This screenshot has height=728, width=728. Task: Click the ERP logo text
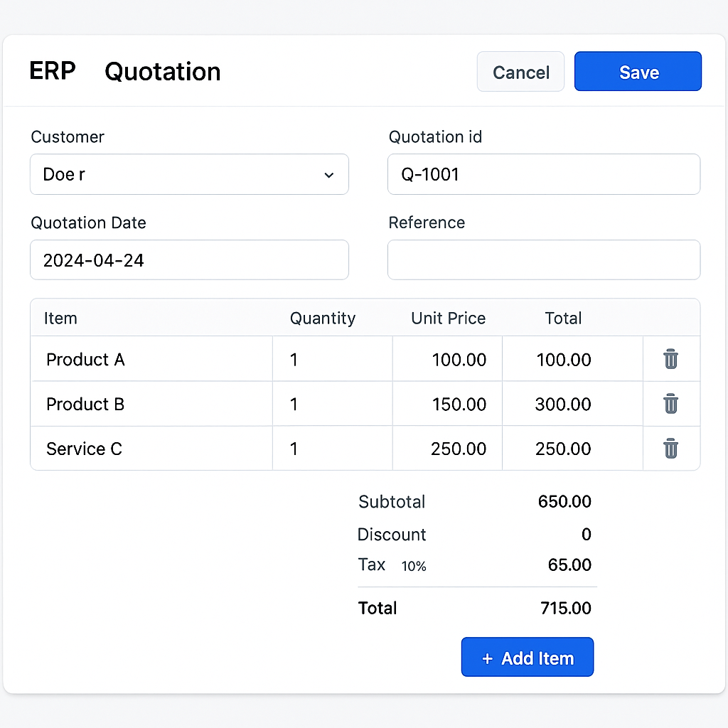[53, 71]
